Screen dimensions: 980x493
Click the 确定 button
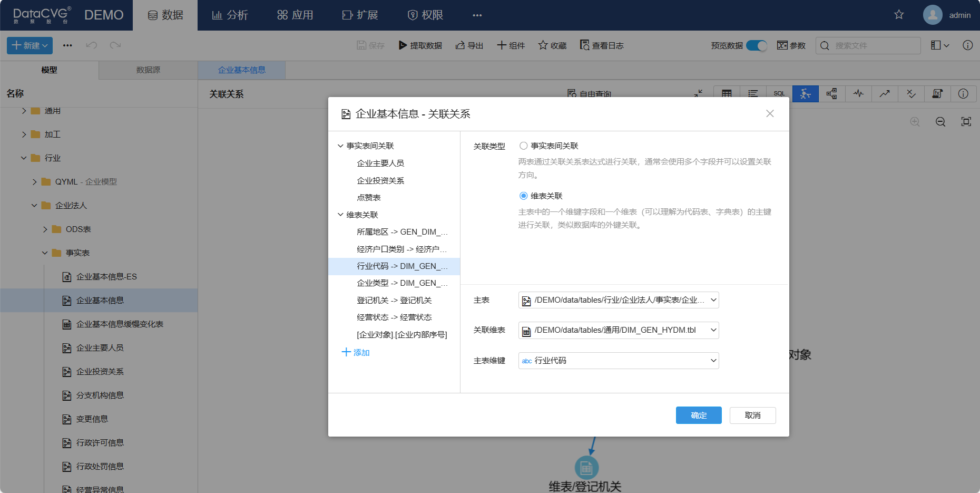click(x=699, y=415)
